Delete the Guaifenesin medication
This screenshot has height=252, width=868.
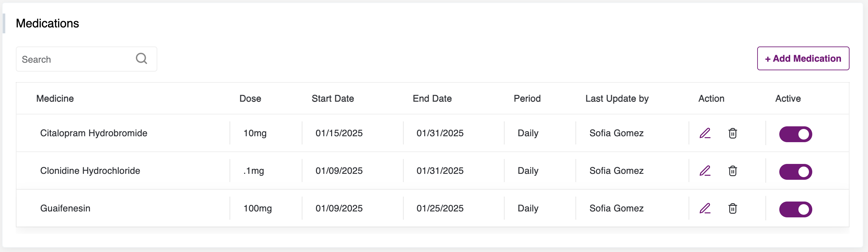pyautogui.click(x=732, y=208)
